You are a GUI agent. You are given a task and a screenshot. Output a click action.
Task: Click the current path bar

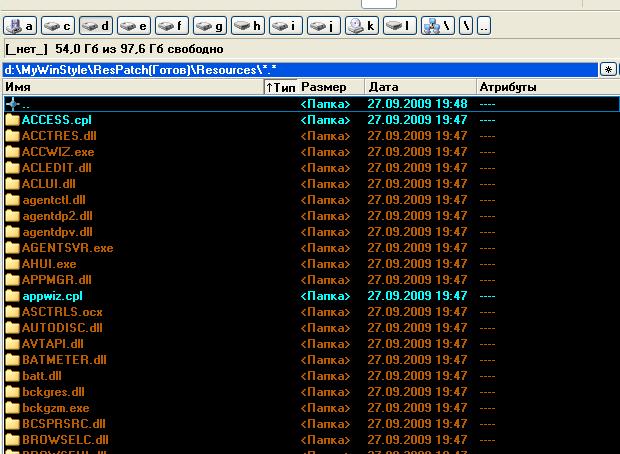click(x=300, y=70)
